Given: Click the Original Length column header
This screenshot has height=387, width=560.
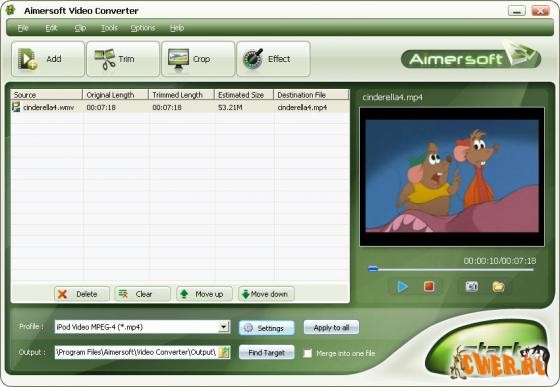Looking at the screenshot, I should point(115,95).
